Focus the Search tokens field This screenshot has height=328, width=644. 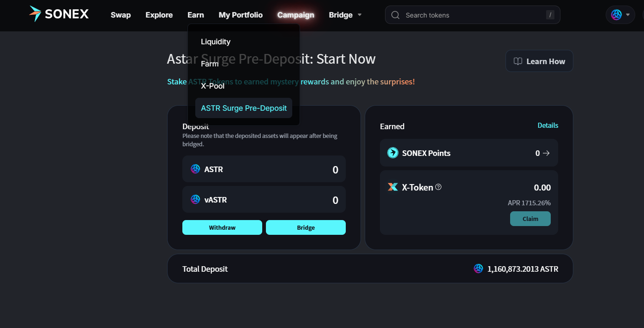pyautogui.click(x=473, y=15)
